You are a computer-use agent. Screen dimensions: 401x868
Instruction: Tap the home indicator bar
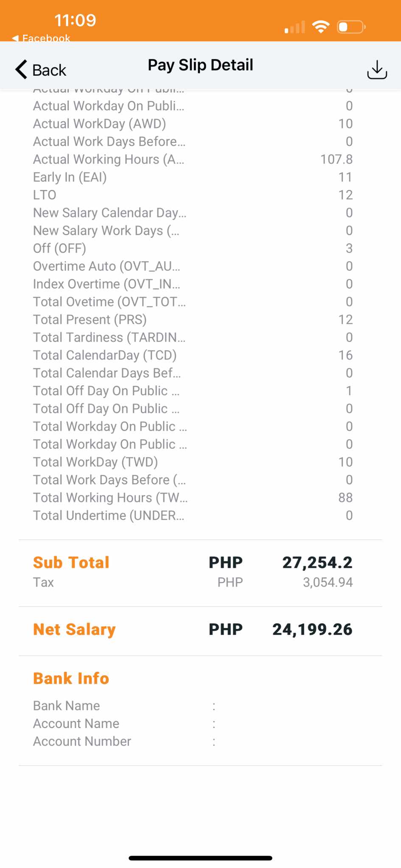[200, 858]
